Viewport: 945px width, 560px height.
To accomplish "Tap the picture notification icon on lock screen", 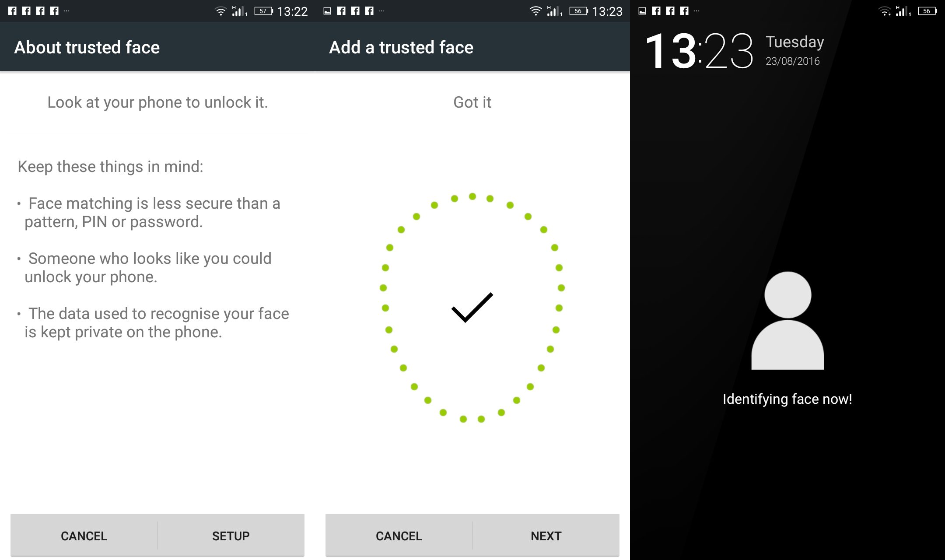I will pos(642,11).
